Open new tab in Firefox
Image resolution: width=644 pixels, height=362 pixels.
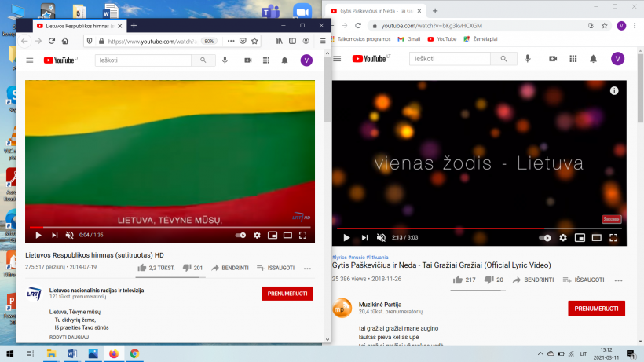click(134, 26)
